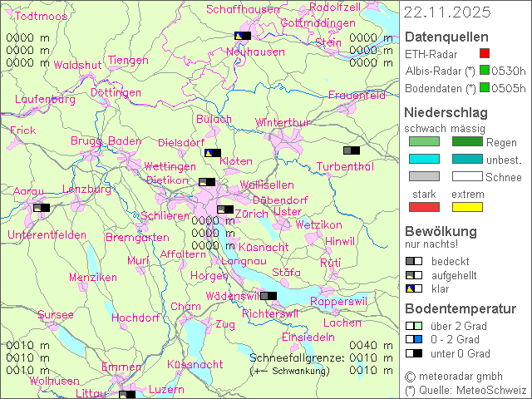Click the green Bodendaten status indicator
This screenshot has height=399, width=532.
coord(485,88)
